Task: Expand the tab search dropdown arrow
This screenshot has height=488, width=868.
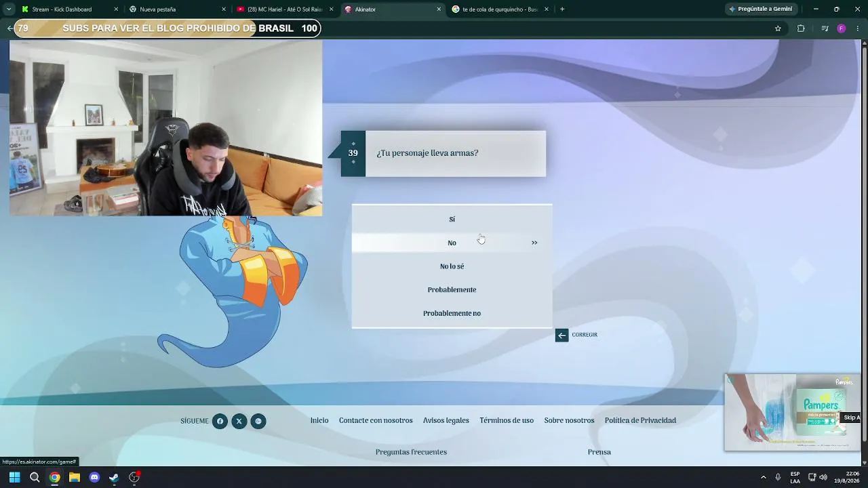Action: (8, 9)
